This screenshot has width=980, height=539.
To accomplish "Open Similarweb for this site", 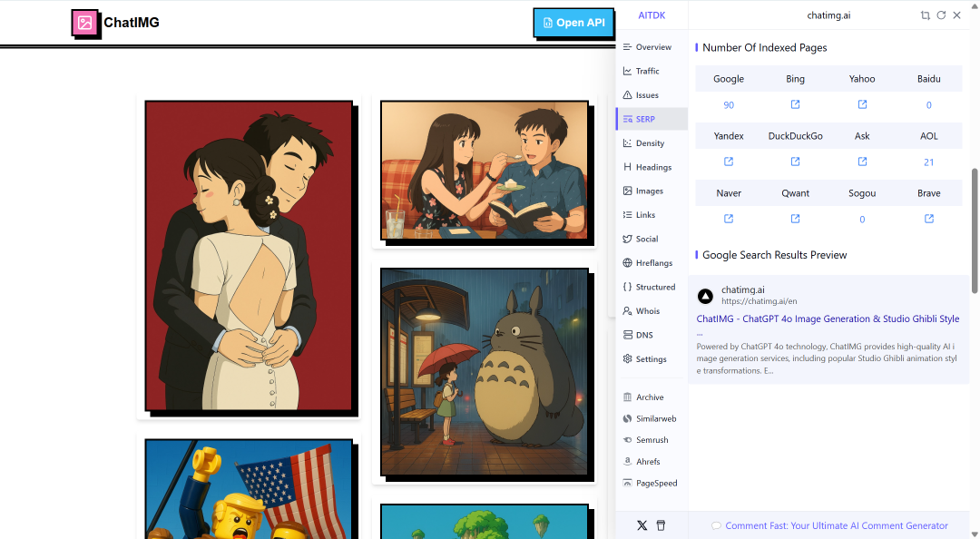I will point(652,418).
